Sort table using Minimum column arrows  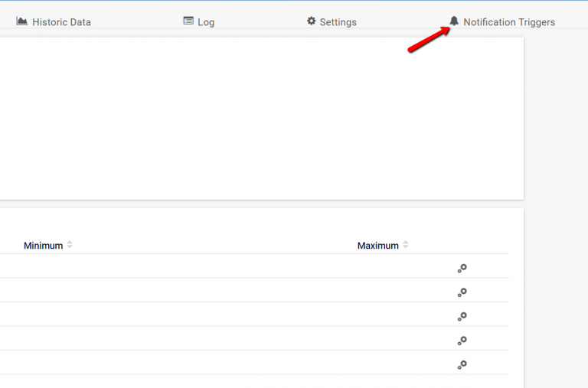[70, 245]
